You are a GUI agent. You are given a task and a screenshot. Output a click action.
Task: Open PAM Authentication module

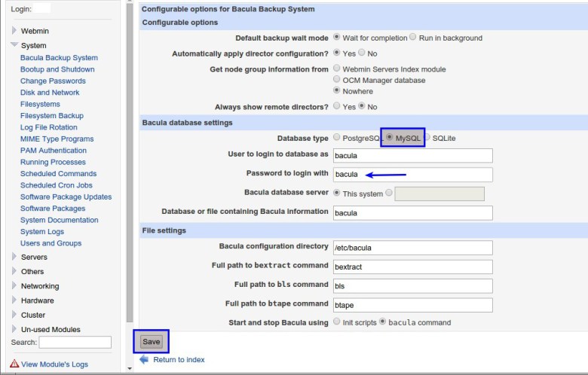(x=54, y=151)
